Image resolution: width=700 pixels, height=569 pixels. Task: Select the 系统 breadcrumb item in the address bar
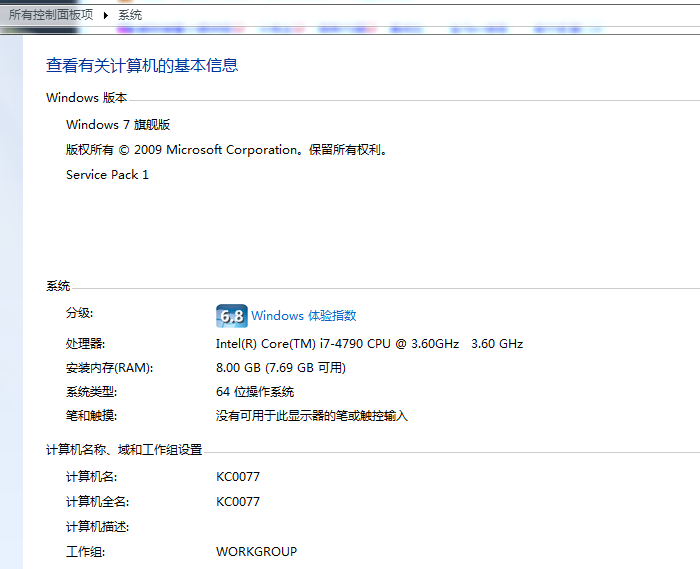130,15
